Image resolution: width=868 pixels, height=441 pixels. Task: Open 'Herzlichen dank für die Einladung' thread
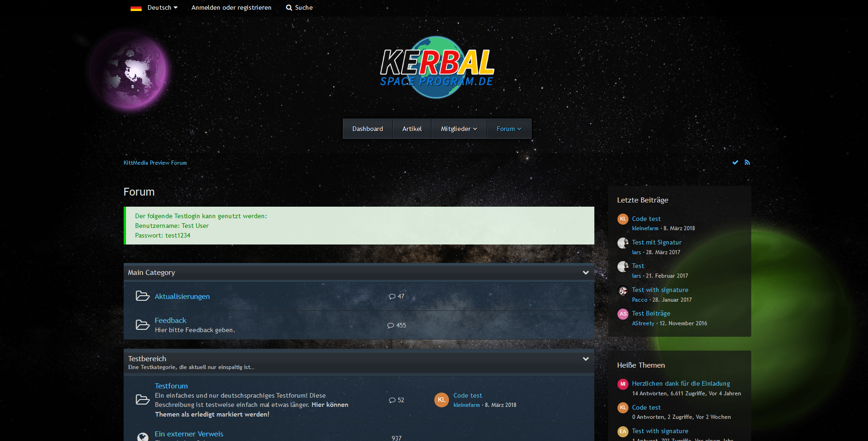(681, 384)
